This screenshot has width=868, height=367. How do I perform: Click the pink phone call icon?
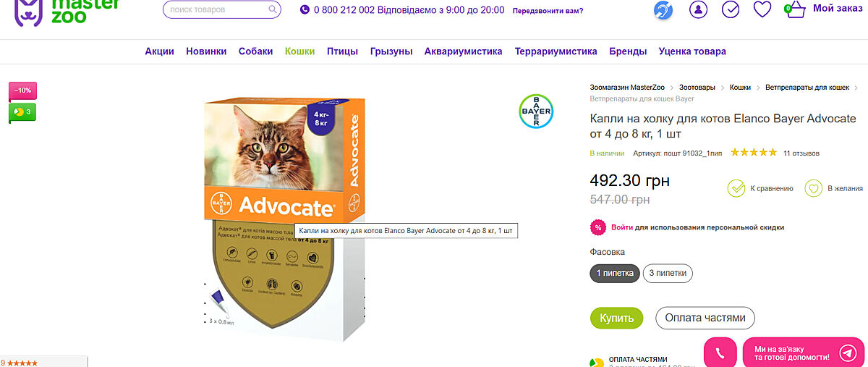[720, 353]
